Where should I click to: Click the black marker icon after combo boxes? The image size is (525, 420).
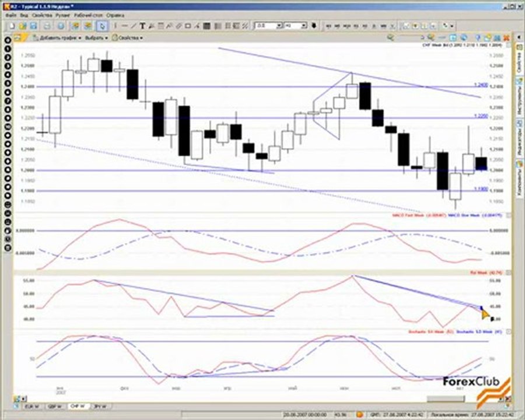(x=314, y=26)
